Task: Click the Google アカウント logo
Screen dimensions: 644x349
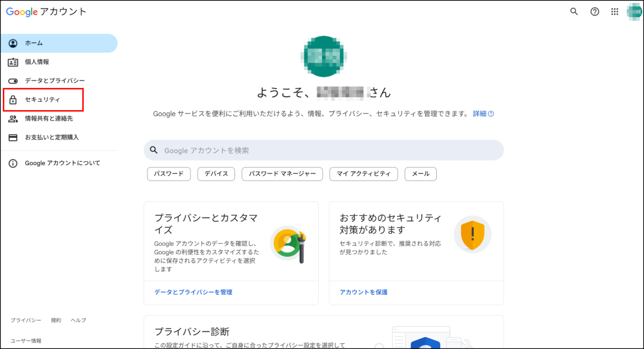Action: click(46, 12)
